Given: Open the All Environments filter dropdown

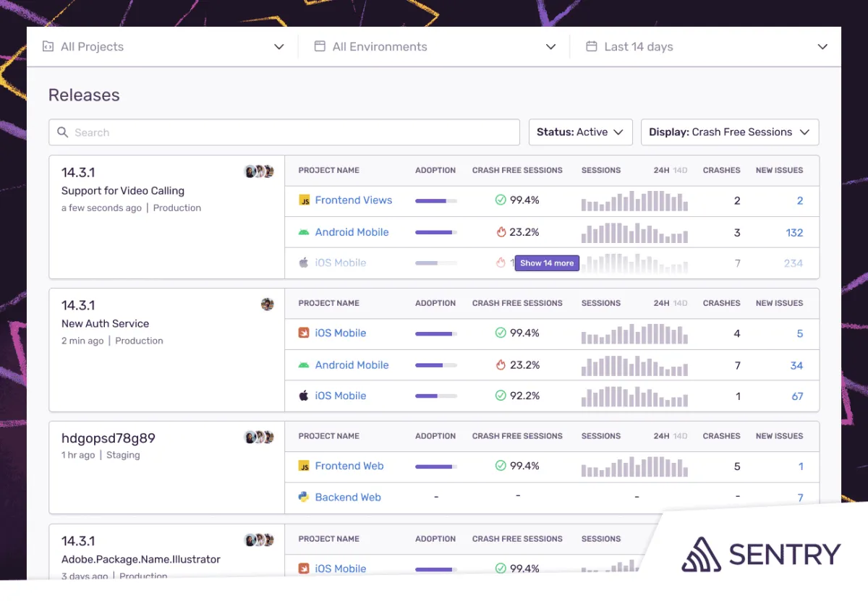Looking at the screenshot, I should (435, 47).
